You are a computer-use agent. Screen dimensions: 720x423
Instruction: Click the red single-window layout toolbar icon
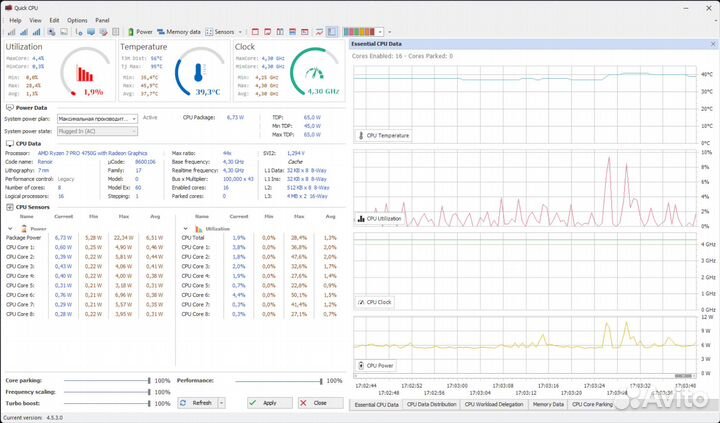click(255, 32)
